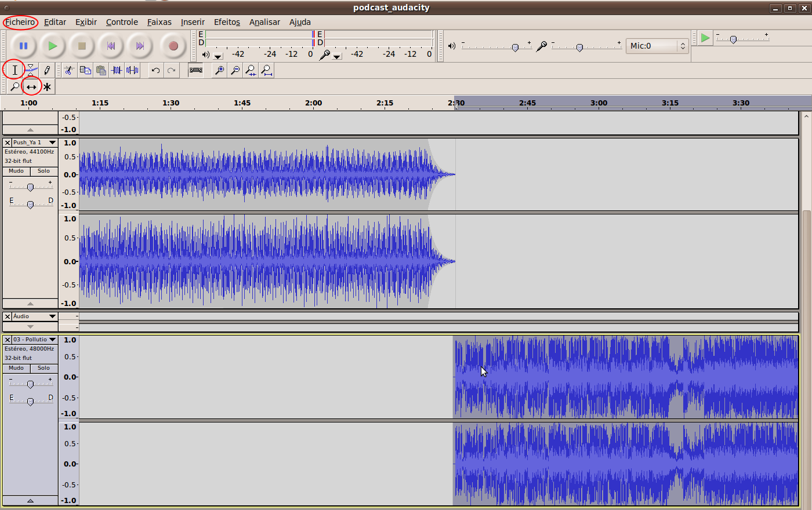
Task: Solo the 03 - Pollutio track
Action: 44,369
